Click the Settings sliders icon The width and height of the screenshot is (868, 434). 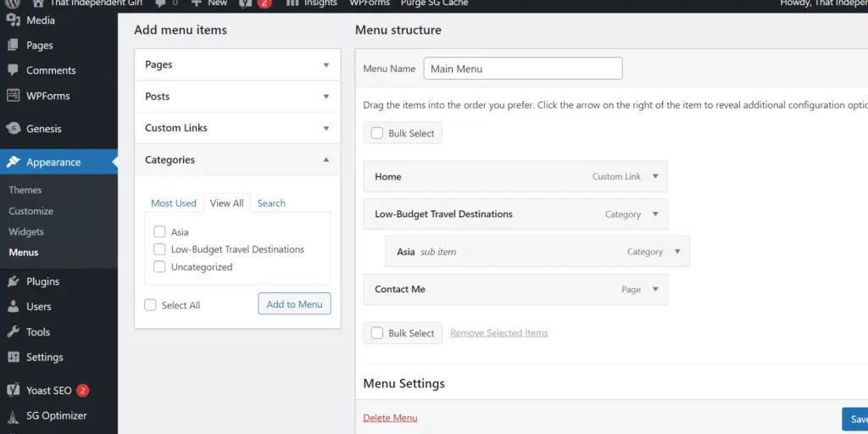pyautogui.click(x=14, y=357)
